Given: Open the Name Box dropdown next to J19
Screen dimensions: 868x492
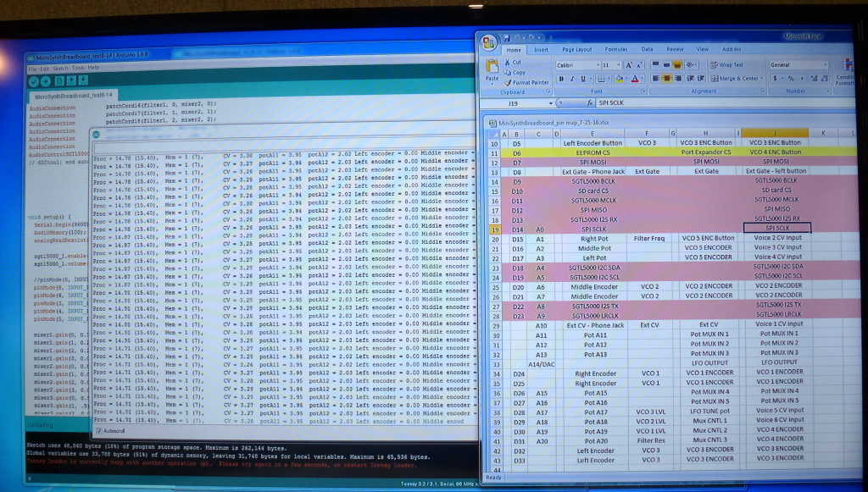Looking at the screenshot, I should click(550, 103).
